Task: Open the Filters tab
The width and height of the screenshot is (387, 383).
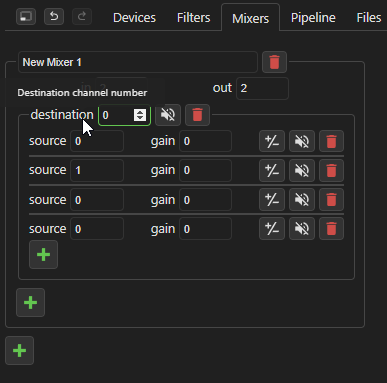Action: click(193, 18)
